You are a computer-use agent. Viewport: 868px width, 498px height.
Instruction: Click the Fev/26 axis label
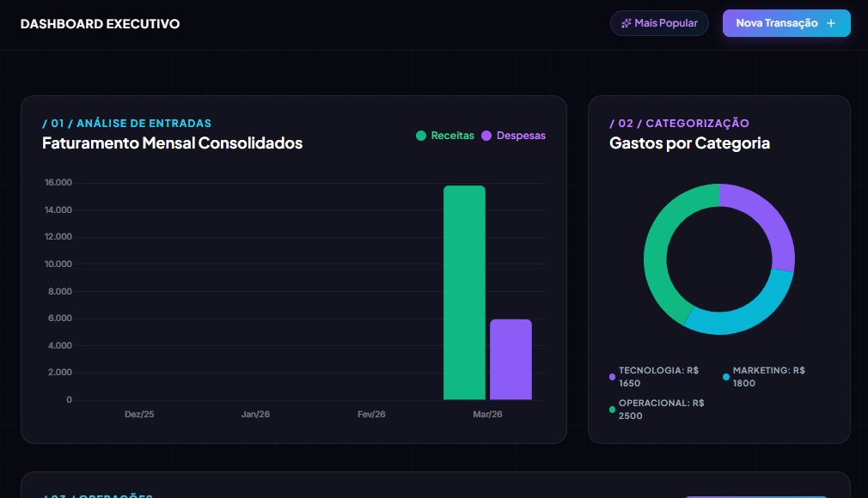(371, 415)
